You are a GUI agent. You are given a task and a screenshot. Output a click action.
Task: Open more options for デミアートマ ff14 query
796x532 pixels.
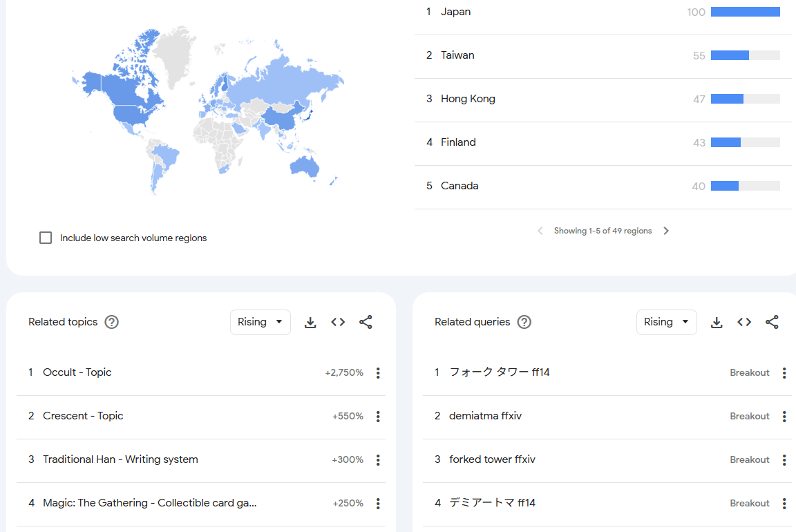point(784,504)
